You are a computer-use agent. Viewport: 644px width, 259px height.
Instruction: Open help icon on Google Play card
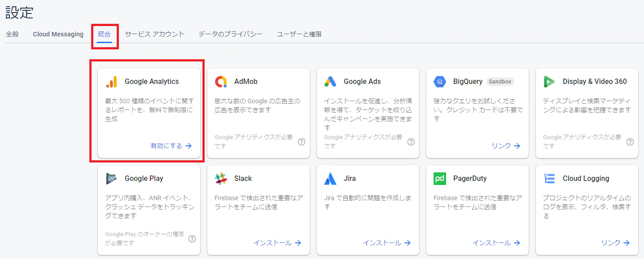[192, 239]
